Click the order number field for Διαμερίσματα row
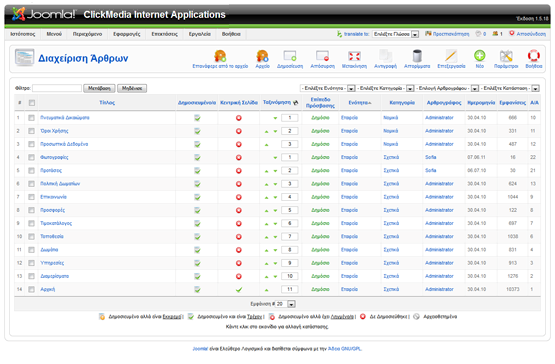 click(x=290, y=276)
